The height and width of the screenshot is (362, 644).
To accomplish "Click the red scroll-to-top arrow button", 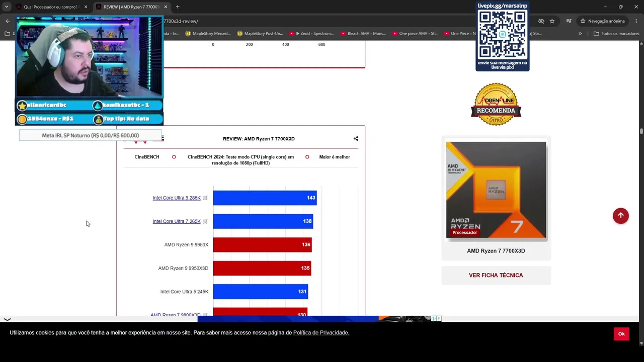I will pos(621,216).
